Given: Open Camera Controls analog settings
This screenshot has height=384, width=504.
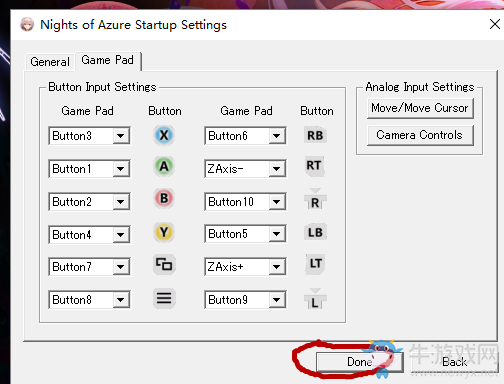Looking at the screenshot, I should 420,135.
